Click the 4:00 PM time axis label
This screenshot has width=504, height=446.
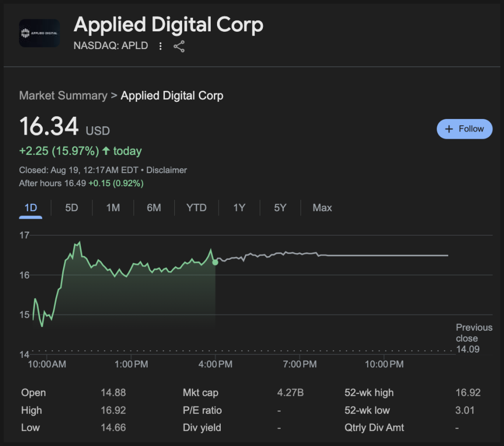pyautogui.click(x=215, y=364)
